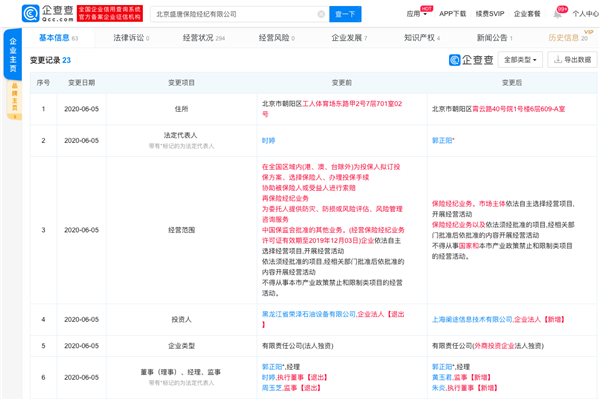Switch to 经营风险 tab
This screenshot has height=400, width=600.
[x=277, y=38]
